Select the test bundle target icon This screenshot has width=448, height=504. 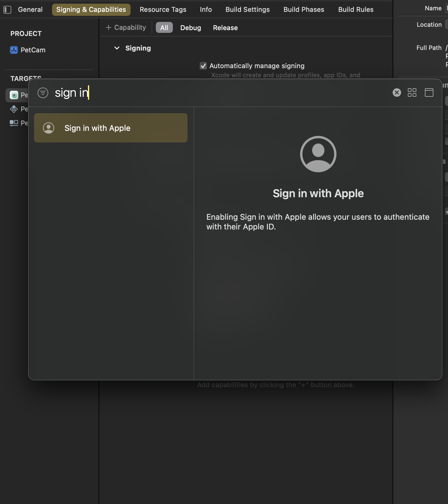coord(14,109)
